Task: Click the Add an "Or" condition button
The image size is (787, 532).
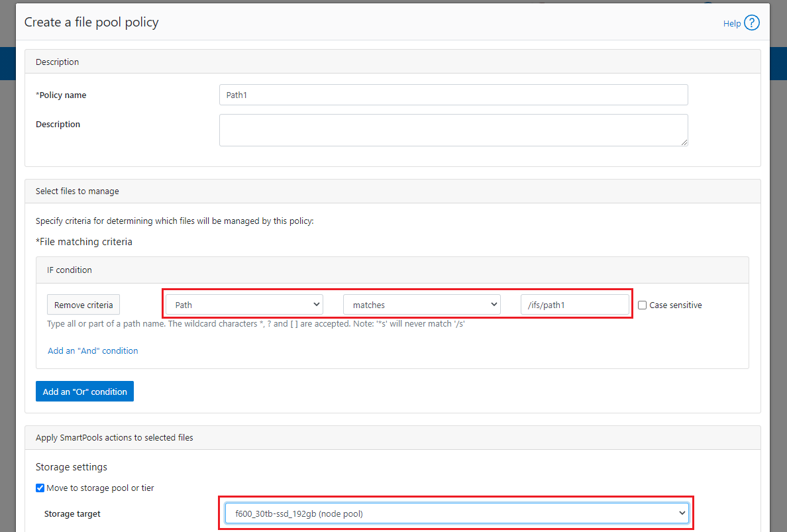Action: coord(84,391)
